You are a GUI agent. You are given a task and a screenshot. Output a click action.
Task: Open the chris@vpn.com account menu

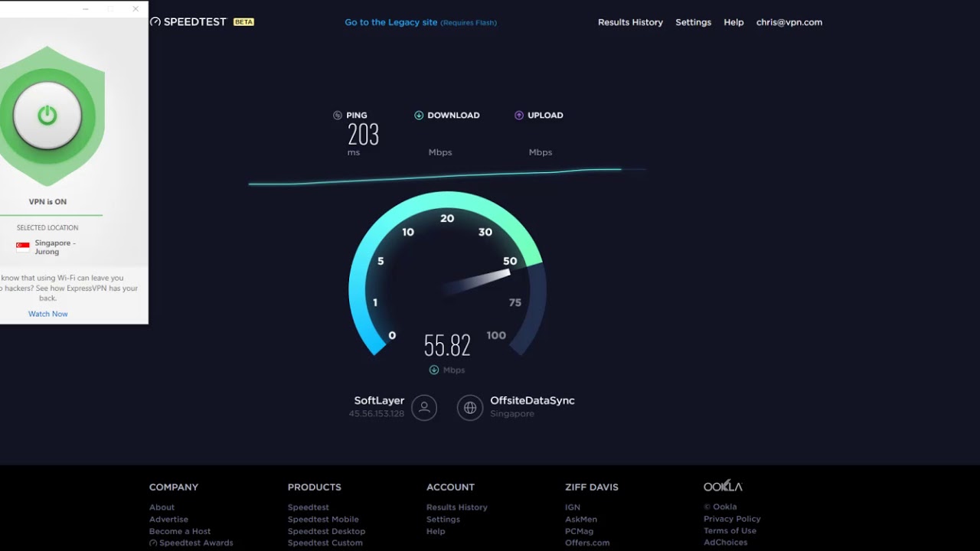789,22
